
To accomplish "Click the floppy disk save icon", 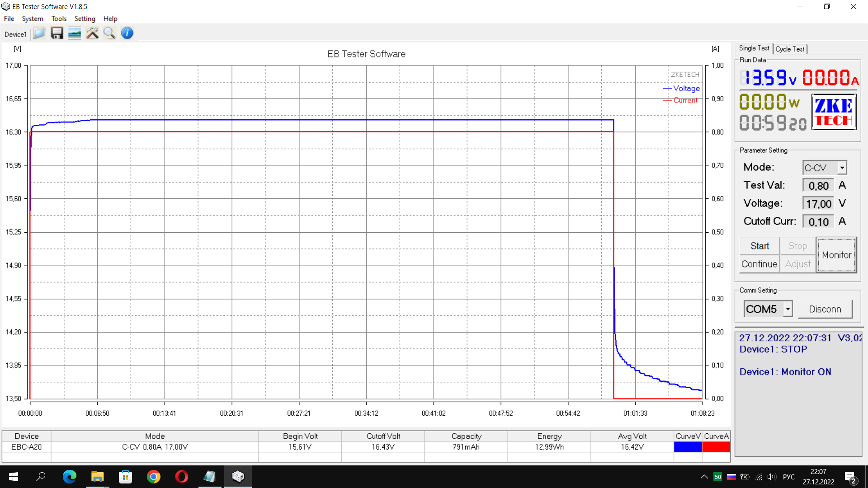I will tap(57, 33).
